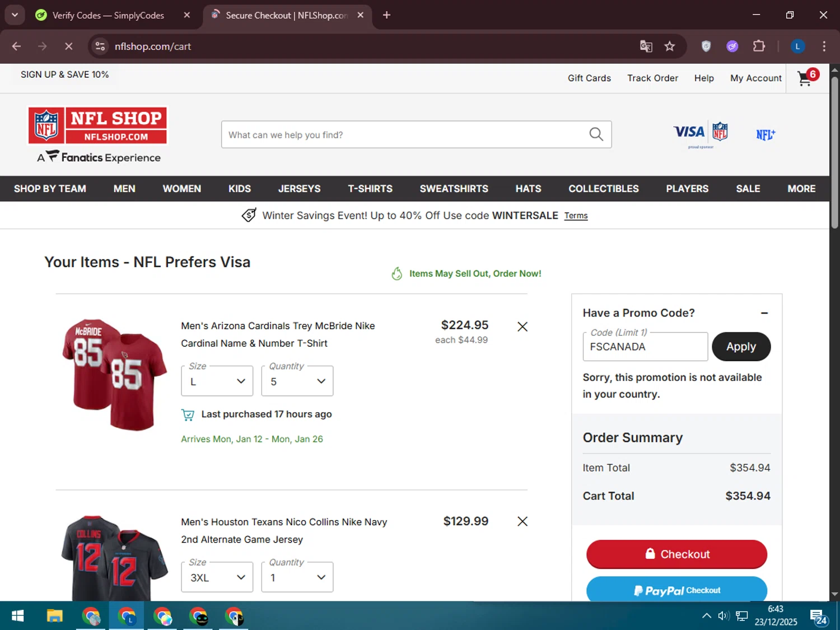Open the SHOP BY TEAM menu
This screenshot has height=630, width=840.
coord(50,189)
